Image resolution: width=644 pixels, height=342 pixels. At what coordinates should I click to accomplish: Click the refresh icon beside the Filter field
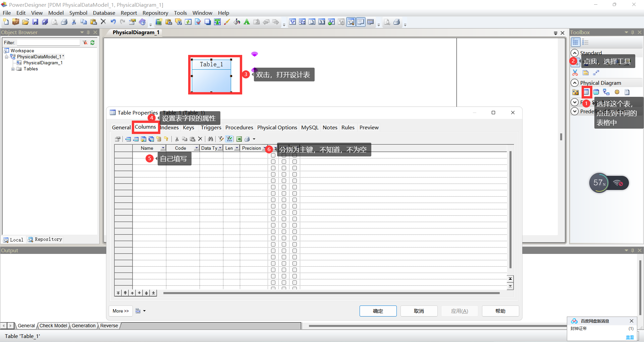pos(93,43)
